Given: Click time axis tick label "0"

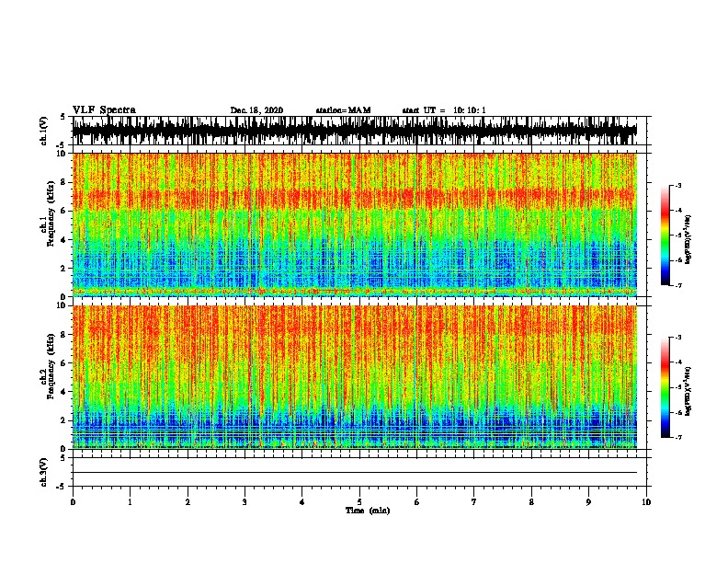Looking at the screenshot, I should tap(73, 502).
